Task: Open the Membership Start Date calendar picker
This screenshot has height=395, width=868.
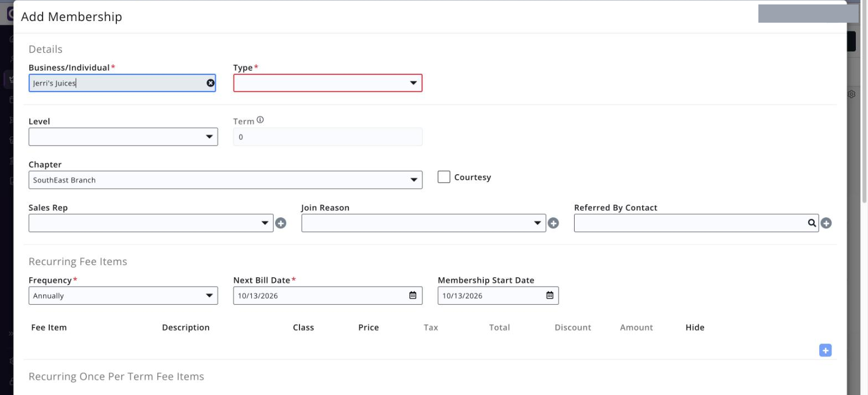Action: click(x=550, y=295)
